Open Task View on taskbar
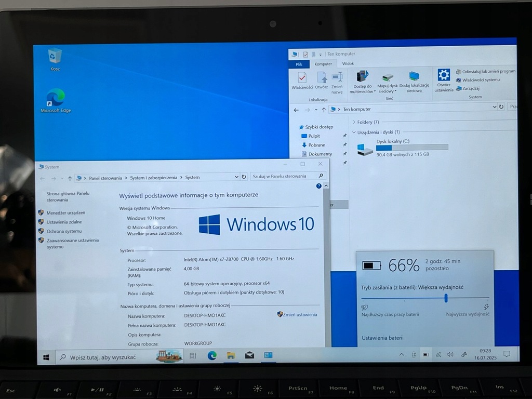The width and height of the screenshot is (532, 399). tap(193, 356)
